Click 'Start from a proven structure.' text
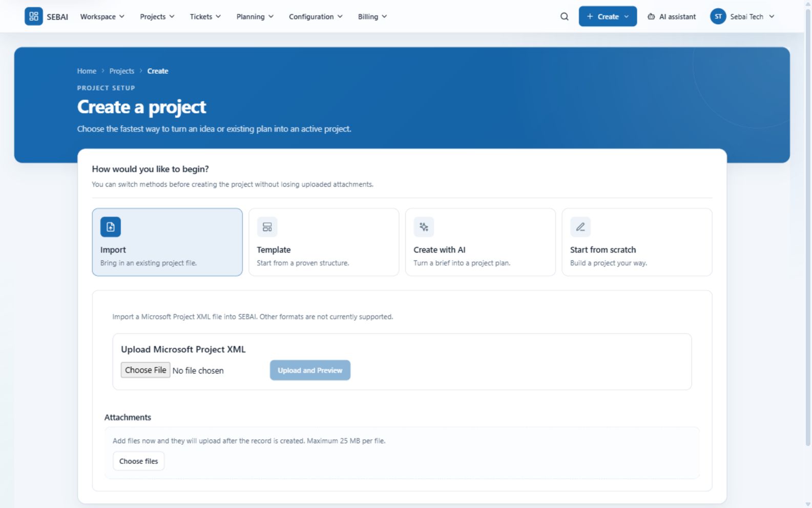This screenshot has height=508, width=812. pos(303,263)
